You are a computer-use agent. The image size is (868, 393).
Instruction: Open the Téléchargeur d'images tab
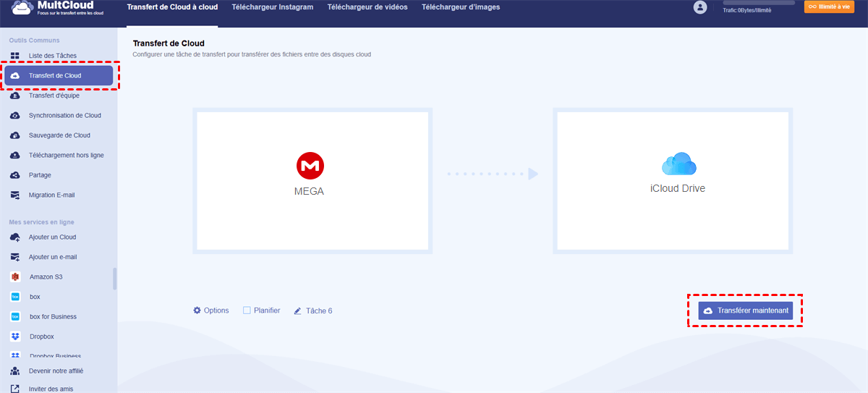pos(461,7)
